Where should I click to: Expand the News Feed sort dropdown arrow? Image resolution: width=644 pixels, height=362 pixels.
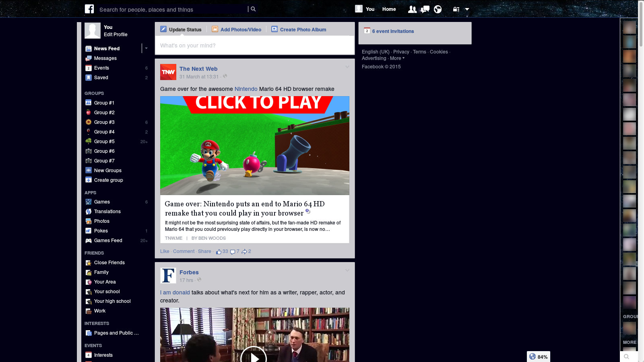tap(146, 48)
